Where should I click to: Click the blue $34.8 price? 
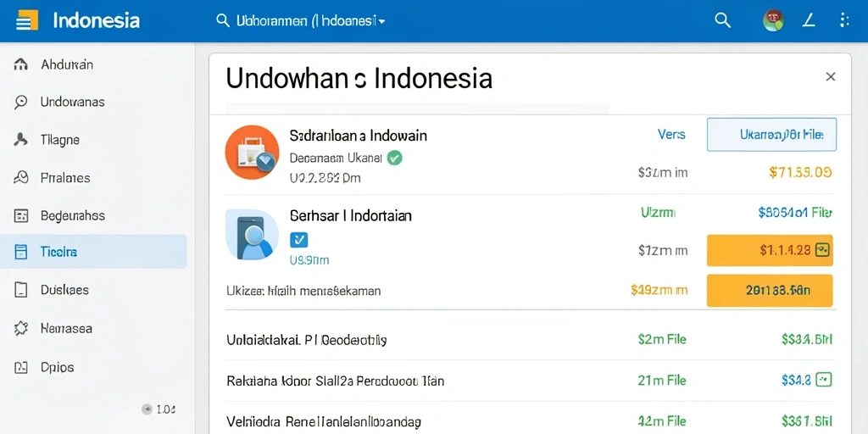pos(796,381)
